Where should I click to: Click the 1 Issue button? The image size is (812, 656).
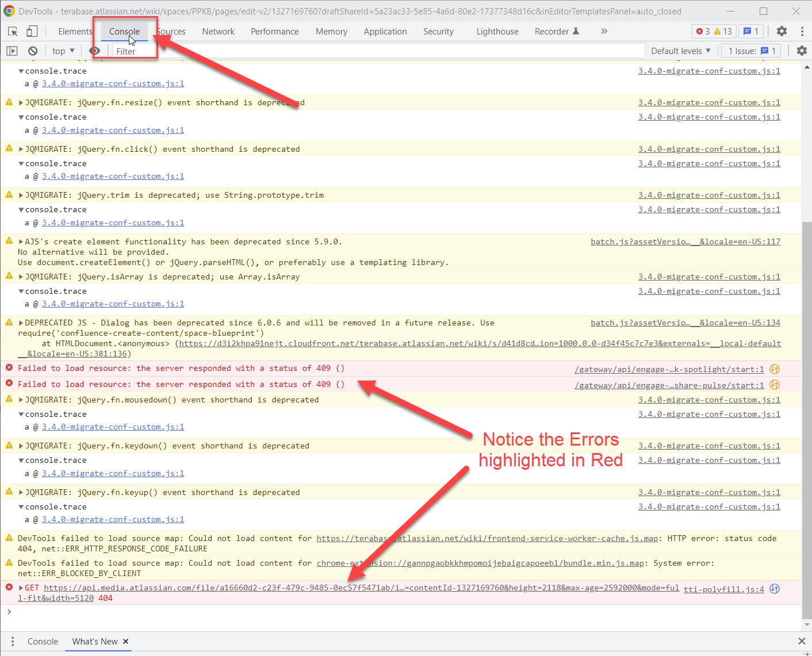752,51
